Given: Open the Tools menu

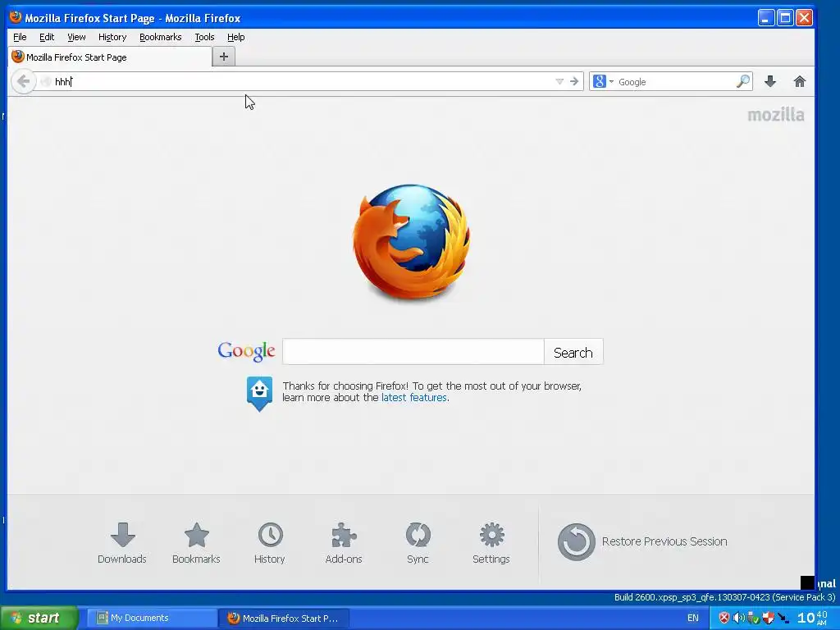Looking at the screenshot, I should pyautogui.click(x=204, y=37).
